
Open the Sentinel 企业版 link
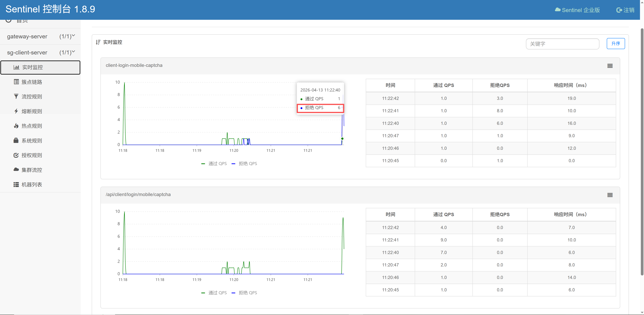[577, 10]
